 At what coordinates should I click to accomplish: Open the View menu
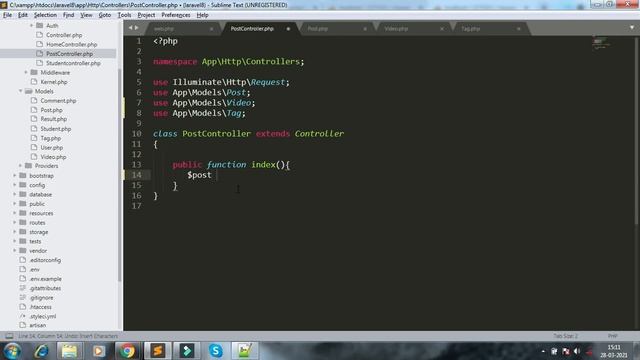pyautogui.click(x=86, y=15)
